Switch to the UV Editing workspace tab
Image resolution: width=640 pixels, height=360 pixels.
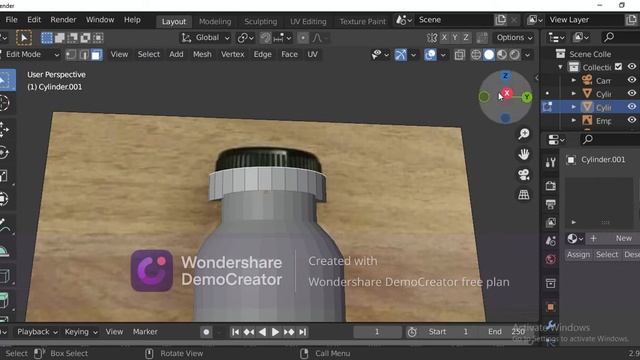coord(308,21)
